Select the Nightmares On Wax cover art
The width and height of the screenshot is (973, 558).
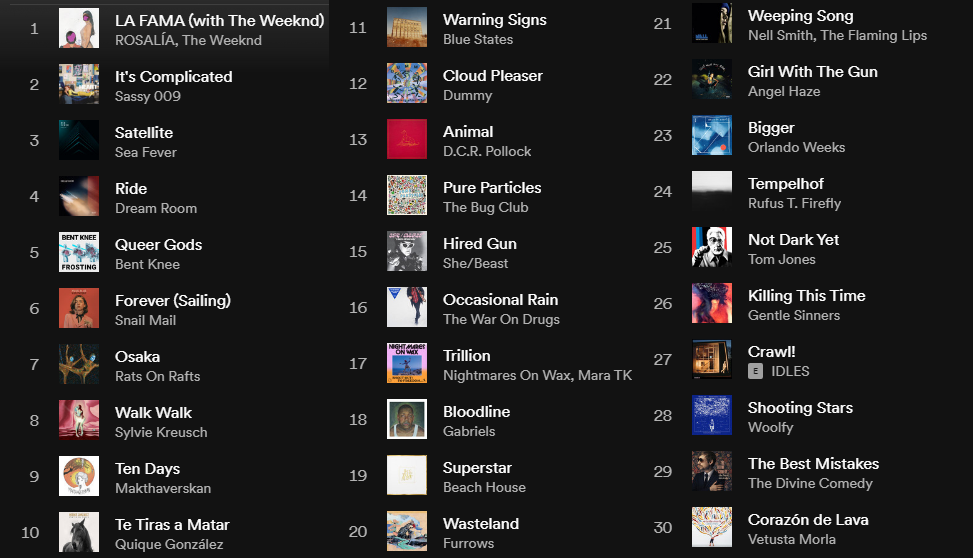tap(407, 363)
